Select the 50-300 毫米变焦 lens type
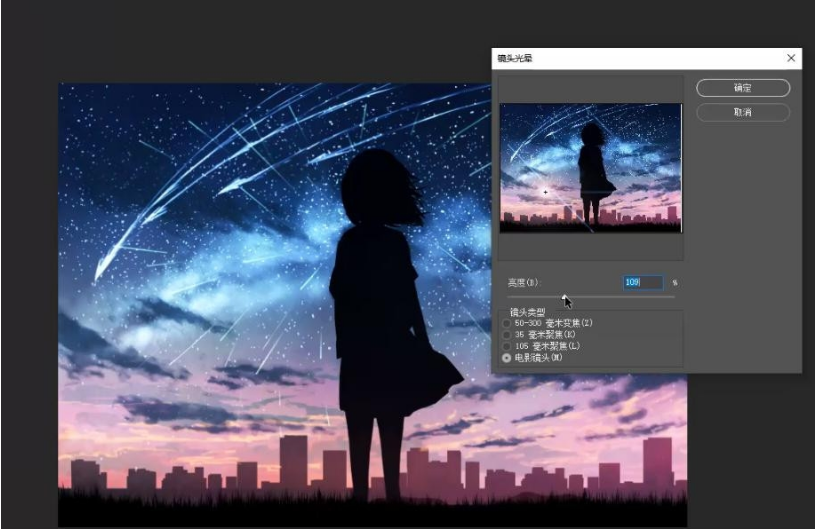This screenshot has height=529, width=815. pos(506,323)
